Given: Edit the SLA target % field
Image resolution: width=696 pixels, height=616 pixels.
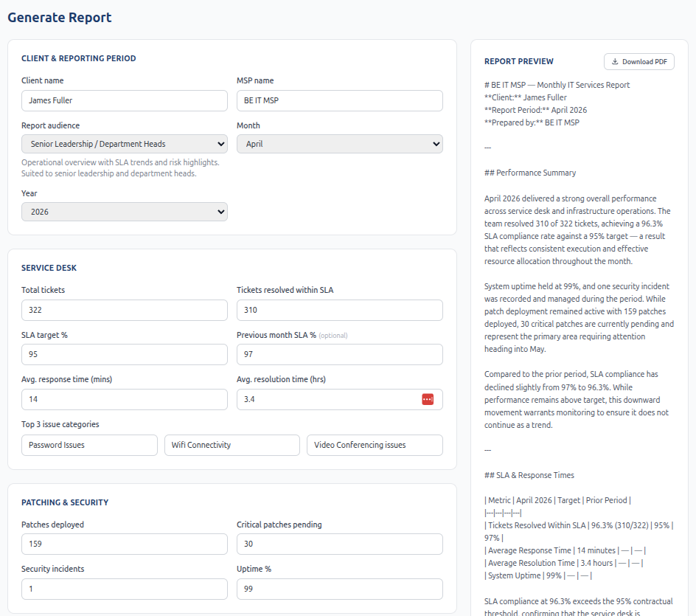Looking at the screenshot, I should point(125,355).
